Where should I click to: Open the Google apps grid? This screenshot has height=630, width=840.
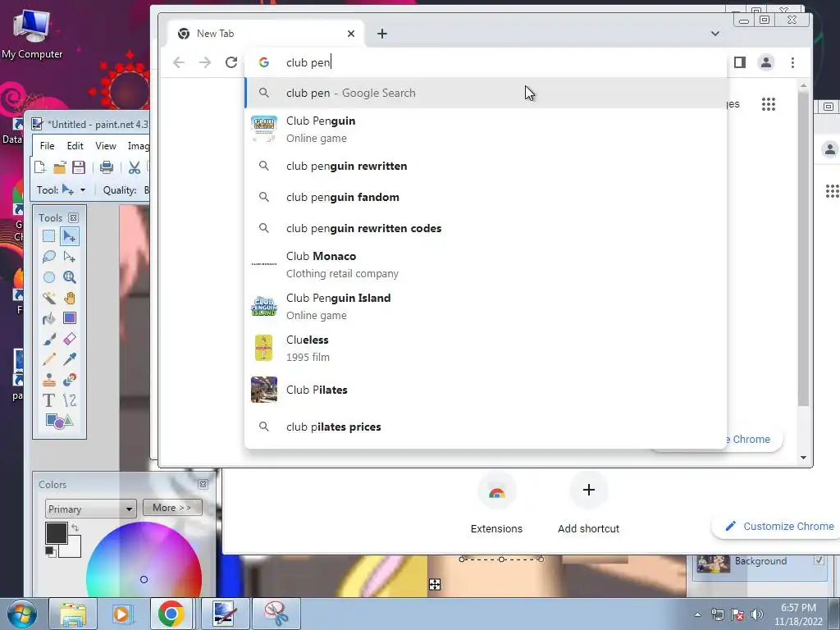(769, 104)
